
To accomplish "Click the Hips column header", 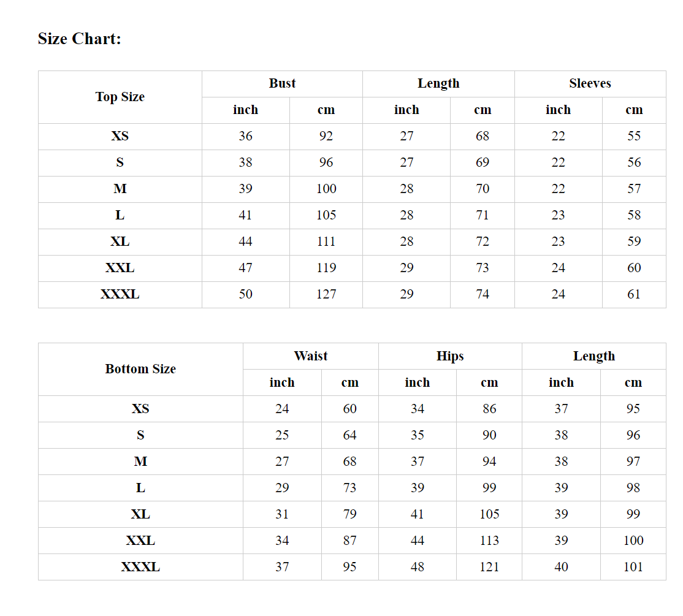I will (450, 356).
